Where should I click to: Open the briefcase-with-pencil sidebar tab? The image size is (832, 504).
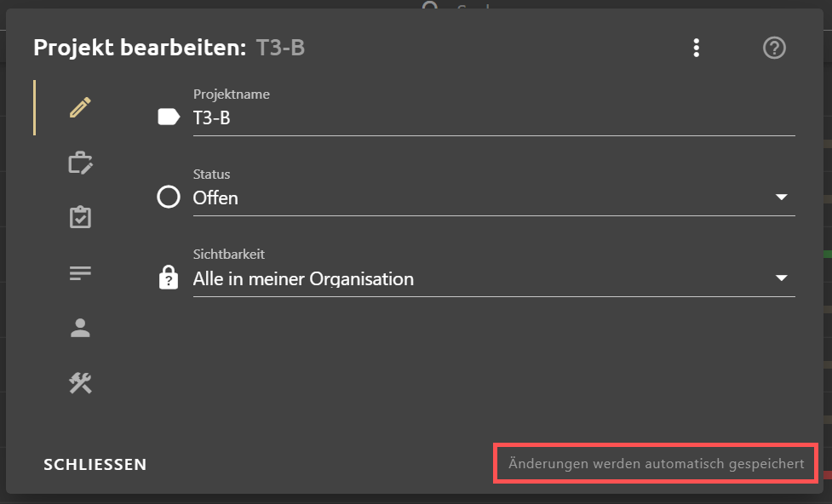tap(80, 163)
